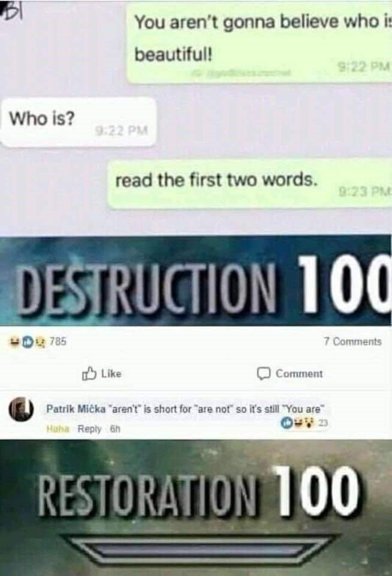Click Reply under Patrik Mička's comment
392x576 pixels.
(x=89, y=428)
